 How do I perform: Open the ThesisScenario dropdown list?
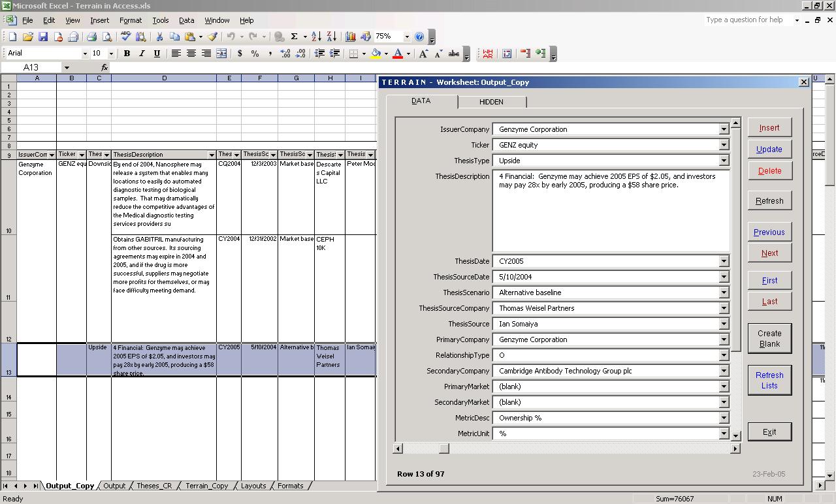[x=724, y=292]
